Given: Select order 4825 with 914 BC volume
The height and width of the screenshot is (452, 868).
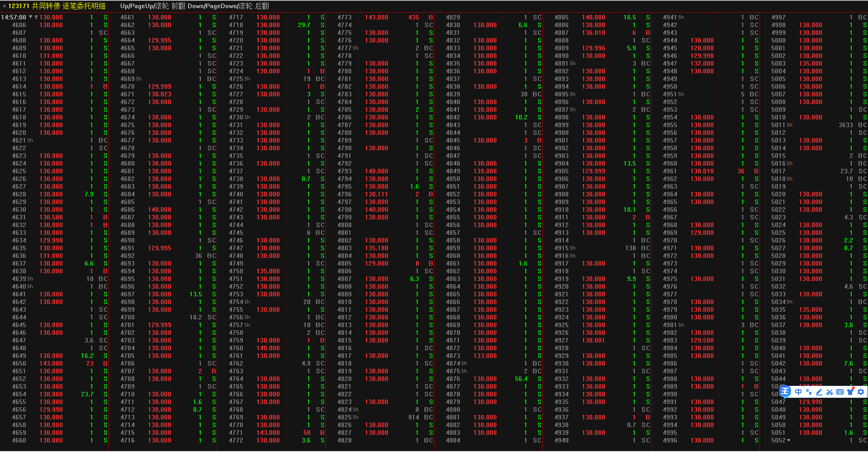Looking at the screenshot, I should pos(384,418).
